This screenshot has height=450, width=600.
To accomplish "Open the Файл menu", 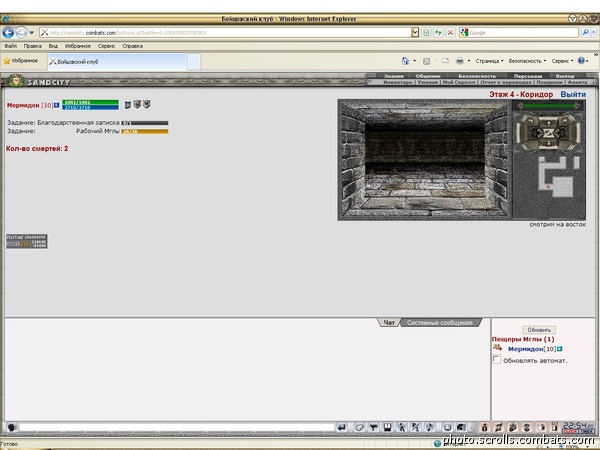I will pos(10,46).
